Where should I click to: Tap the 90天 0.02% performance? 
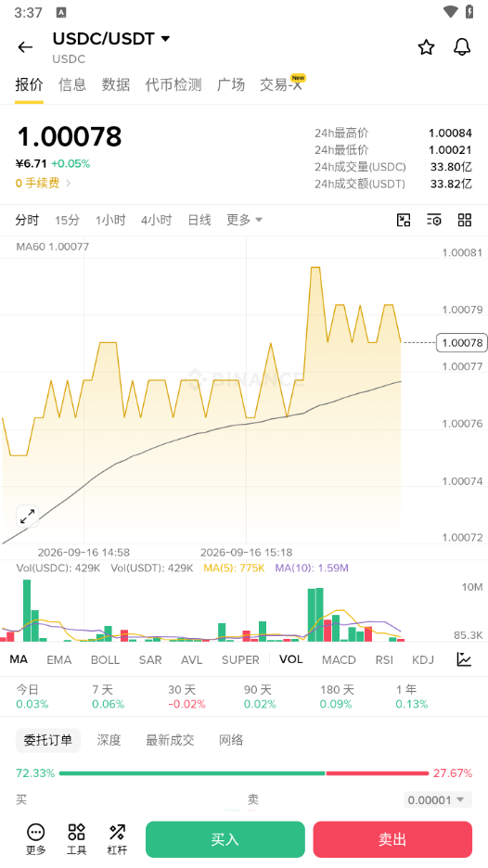coord(260,696)
